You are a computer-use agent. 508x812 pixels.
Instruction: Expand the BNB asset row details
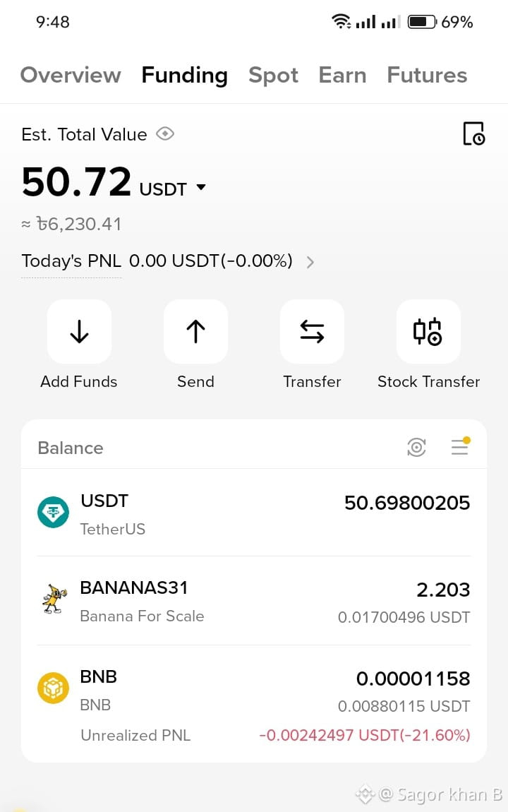coord(254,704)
